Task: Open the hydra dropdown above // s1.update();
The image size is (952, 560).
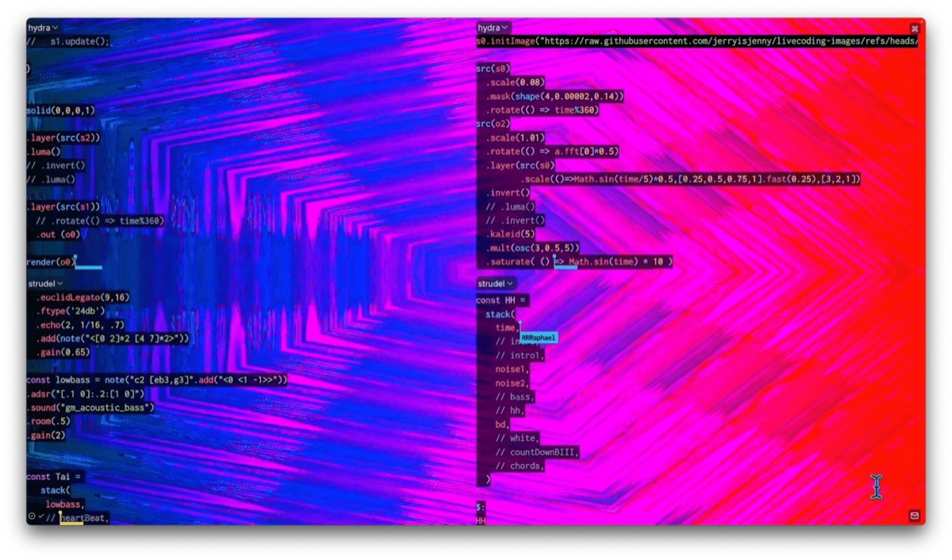Action: [x=44, y=28]
